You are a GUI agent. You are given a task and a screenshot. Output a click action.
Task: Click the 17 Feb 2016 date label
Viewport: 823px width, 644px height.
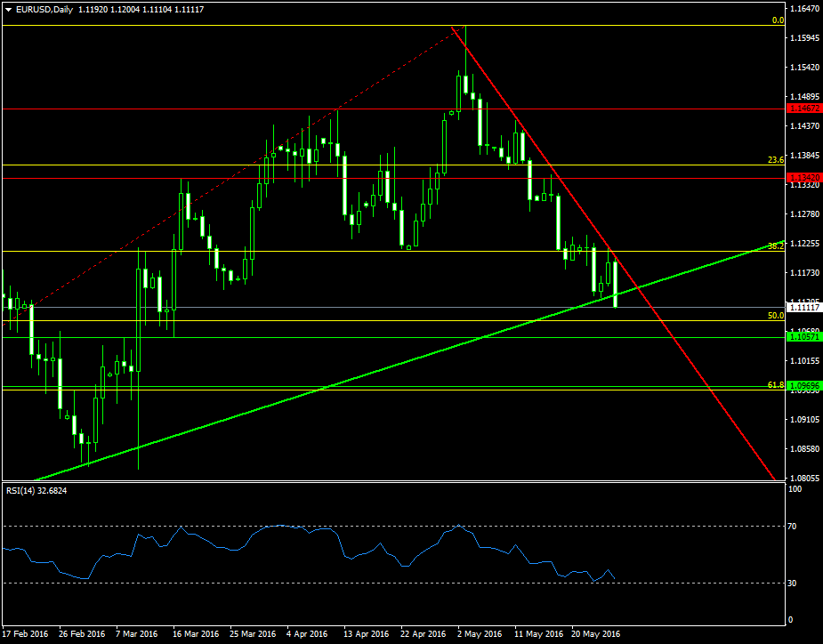click(26, 634)
